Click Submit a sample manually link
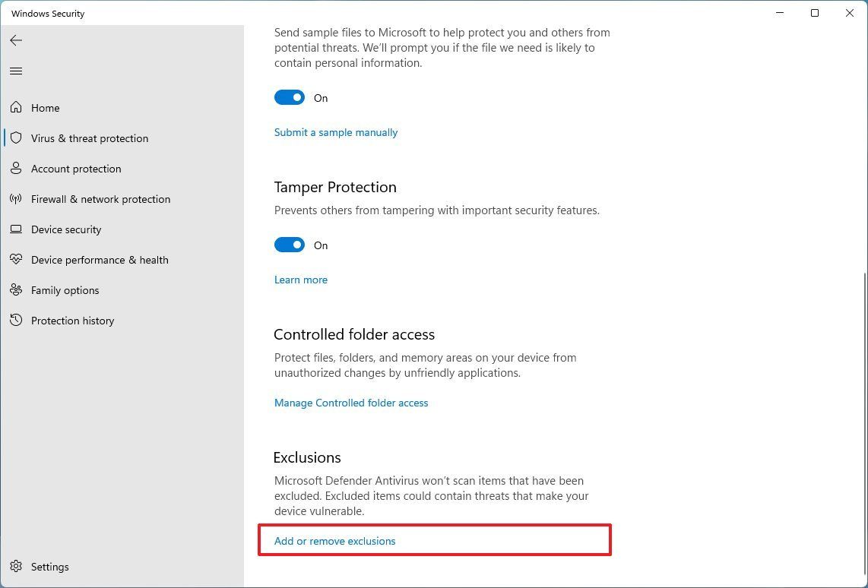868x588 pixels. 336,132
